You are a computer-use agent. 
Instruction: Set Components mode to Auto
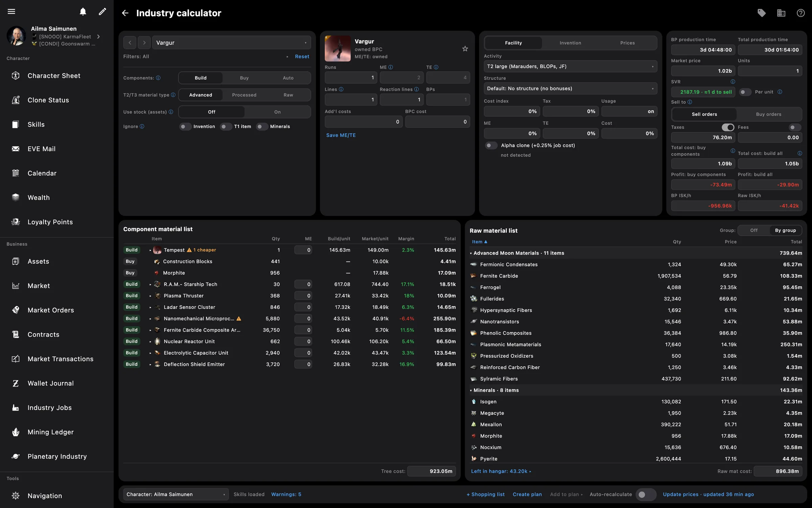point(288,78)
